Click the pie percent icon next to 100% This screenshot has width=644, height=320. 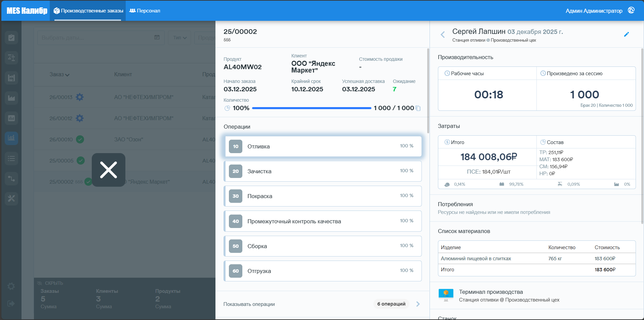click(x=227, y=108)
